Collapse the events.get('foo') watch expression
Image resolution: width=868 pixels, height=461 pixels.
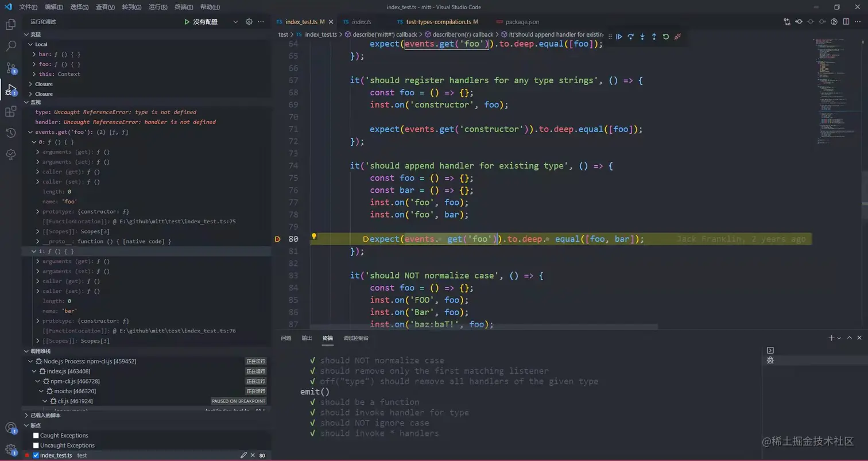pos(30,132)
